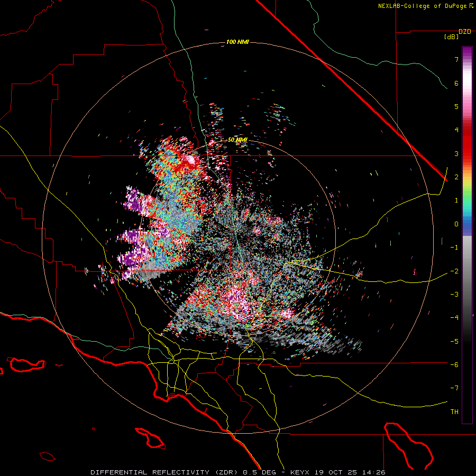This screenshot has height=476, width=476.
Task: Click the -4 dB tick label
Action: tap(454, 318)
